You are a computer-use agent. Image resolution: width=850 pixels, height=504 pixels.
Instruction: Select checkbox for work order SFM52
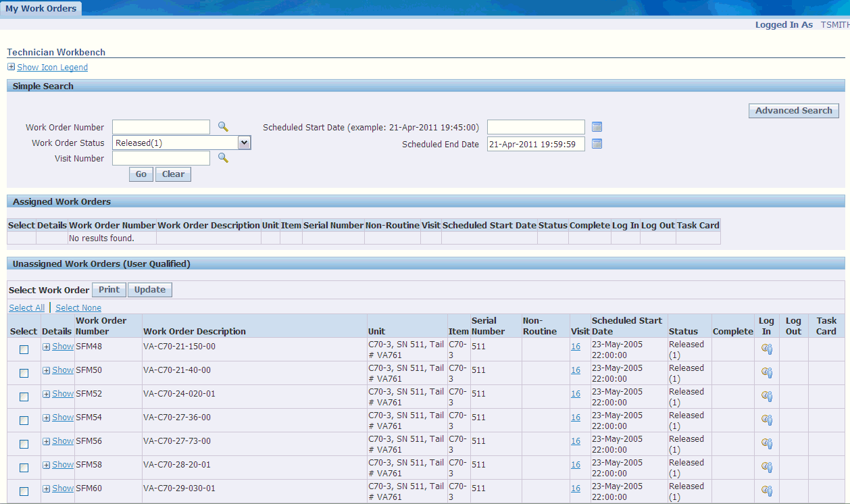24,397
